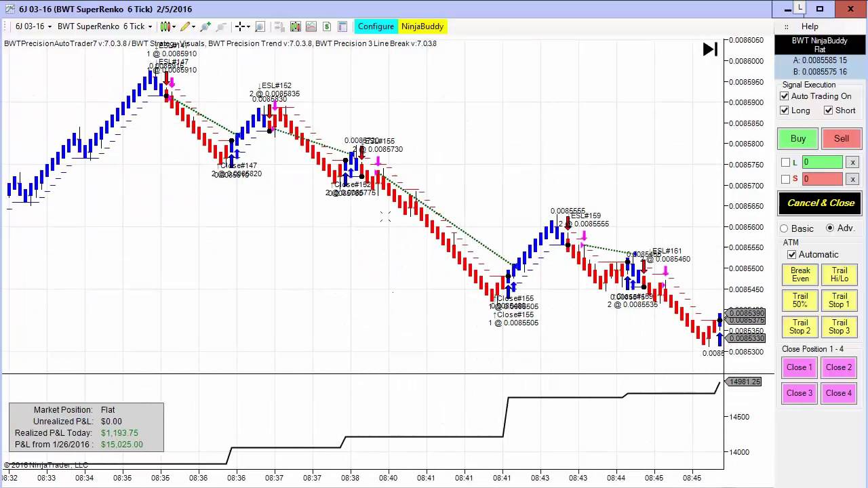Clear the long quantity with x button
The height and width of the screenshot is (488, 868).
coord(852,162)
